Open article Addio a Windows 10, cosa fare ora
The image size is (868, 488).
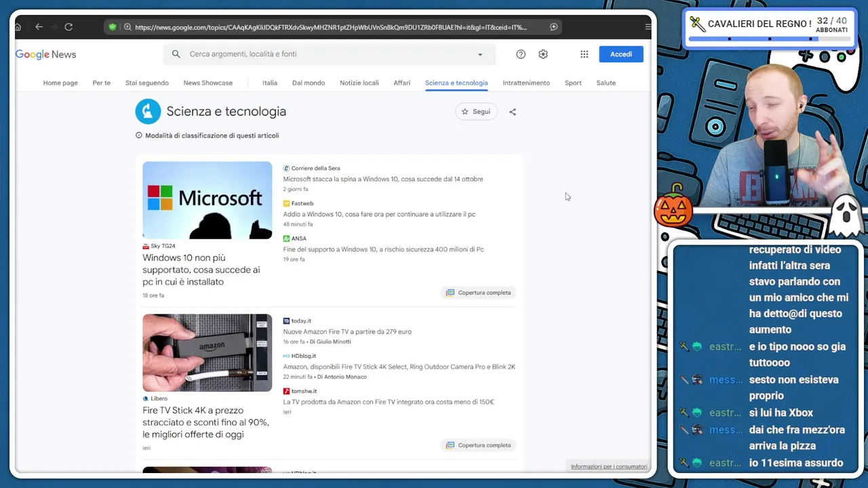point(379,214)
